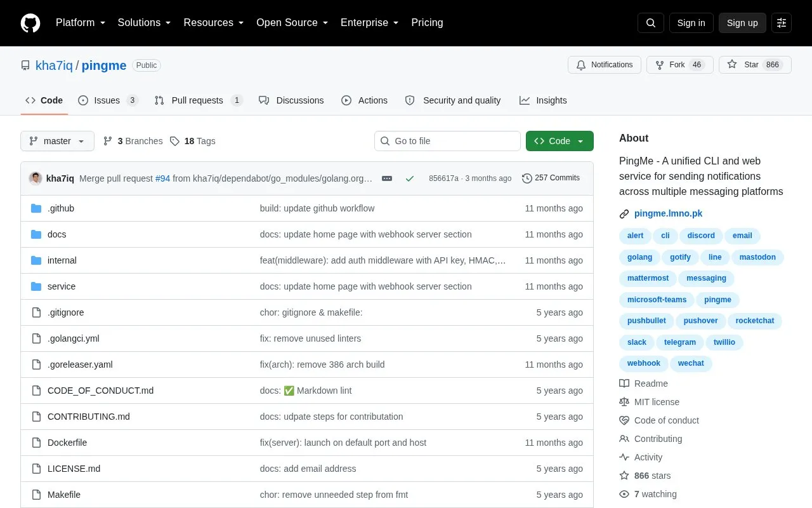Click the Readme book icon
The width and height of the screenshot is (812, 508).
pos(624,384)
